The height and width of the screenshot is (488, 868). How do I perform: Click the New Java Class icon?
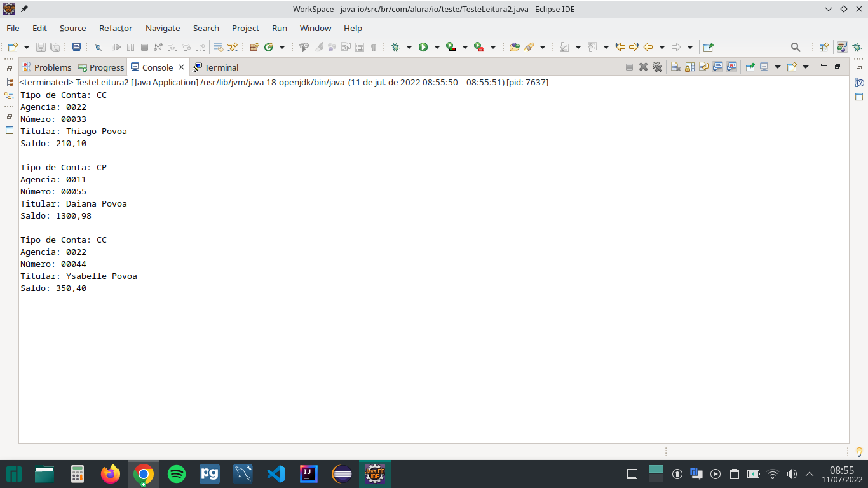click(x=269, y=47)
